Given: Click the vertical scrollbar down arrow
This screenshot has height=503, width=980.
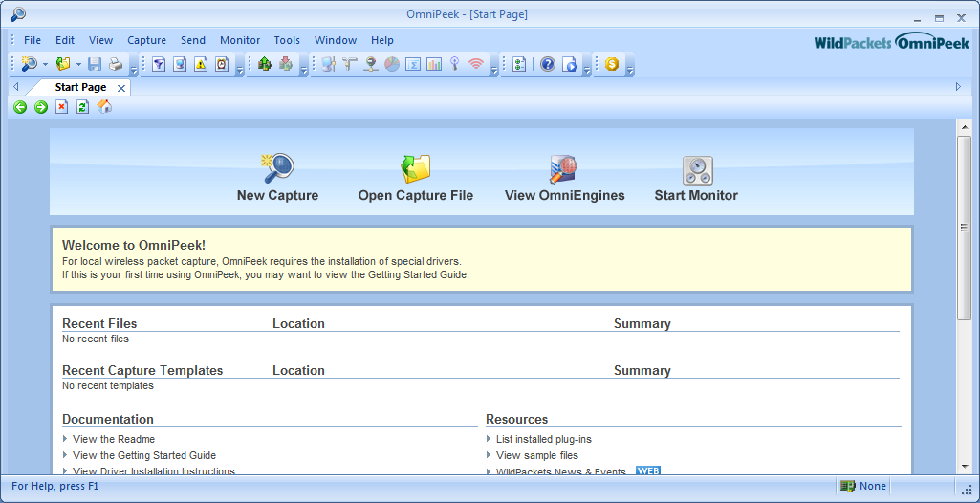Looking at the screenshot, I should click(x=964, y=467).
